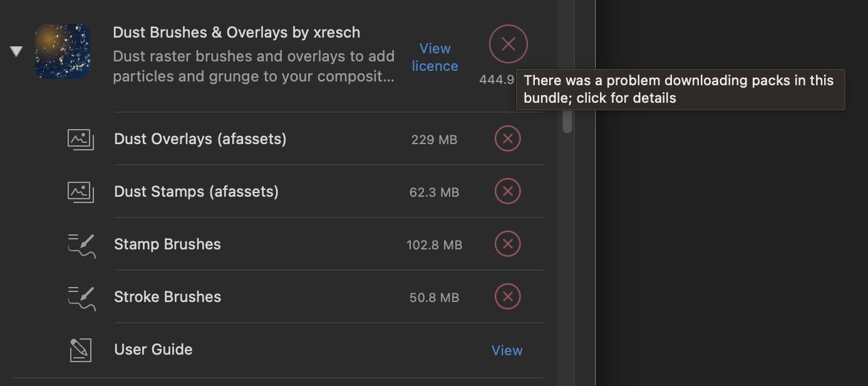Select the Stroke Brushes brush icon
Screen dimensions: 868x386
click(80, 298)
